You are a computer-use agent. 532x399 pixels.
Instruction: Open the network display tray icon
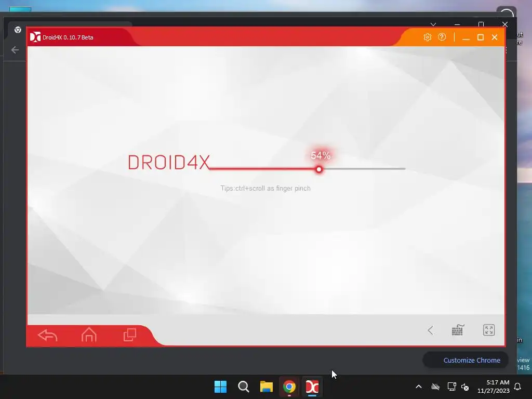click(x=451, y=387)
